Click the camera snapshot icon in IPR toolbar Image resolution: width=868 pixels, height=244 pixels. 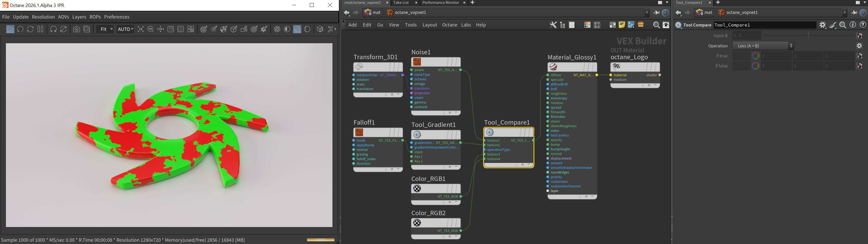(x=76, y=29)
